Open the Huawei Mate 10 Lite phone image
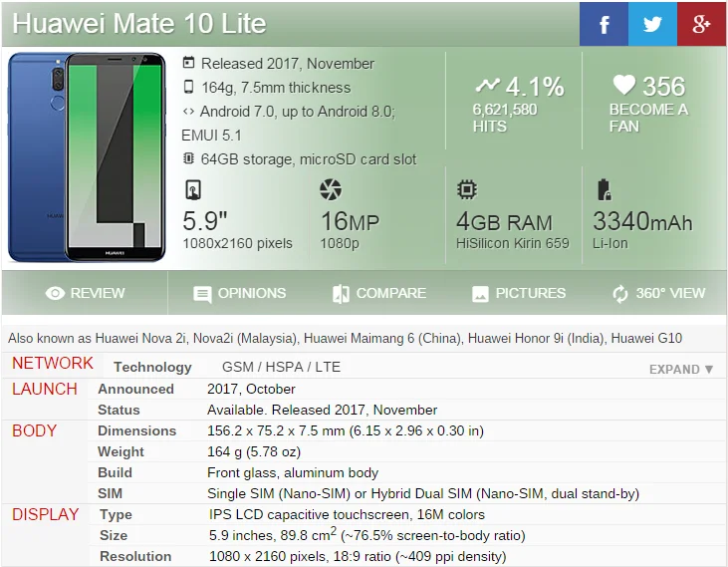This screenshot has width=728, height=567. 87,157
